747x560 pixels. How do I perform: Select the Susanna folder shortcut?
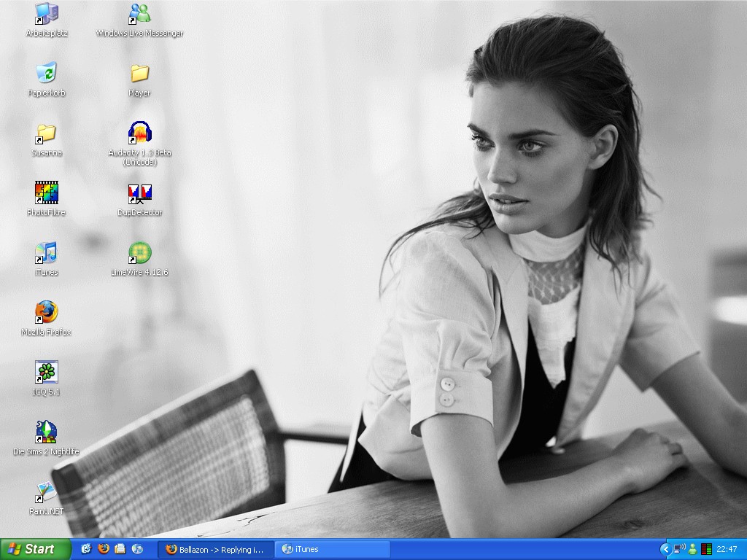[47, 133]
